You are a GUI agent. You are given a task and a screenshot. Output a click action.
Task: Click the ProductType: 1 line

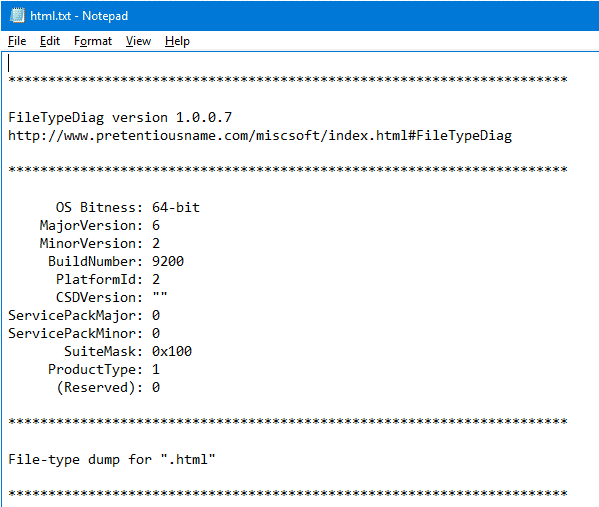click(x=104, y=369)
